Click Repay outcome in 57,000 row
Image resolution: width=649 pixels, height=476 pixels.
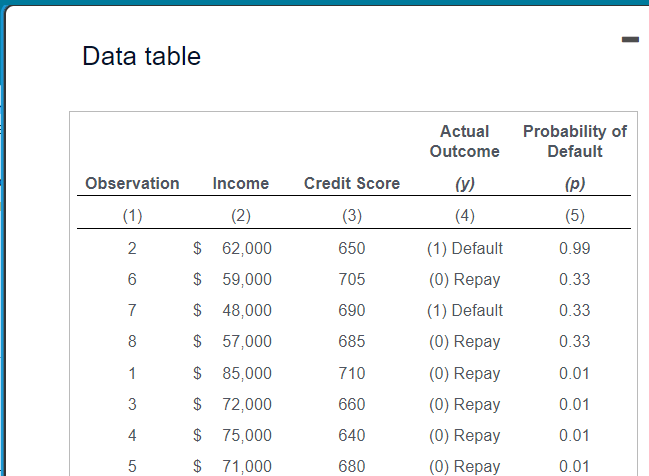pyautogui.click(x=465, y=342)
